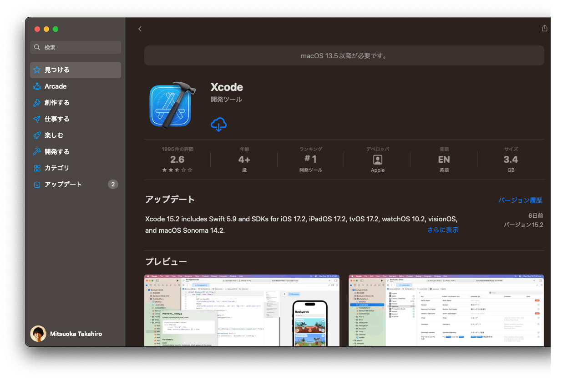Open the アップデート page
Image resolution: width=588 pixels, height=380 pixels.
pyautogui.click(x=76, y=185)
